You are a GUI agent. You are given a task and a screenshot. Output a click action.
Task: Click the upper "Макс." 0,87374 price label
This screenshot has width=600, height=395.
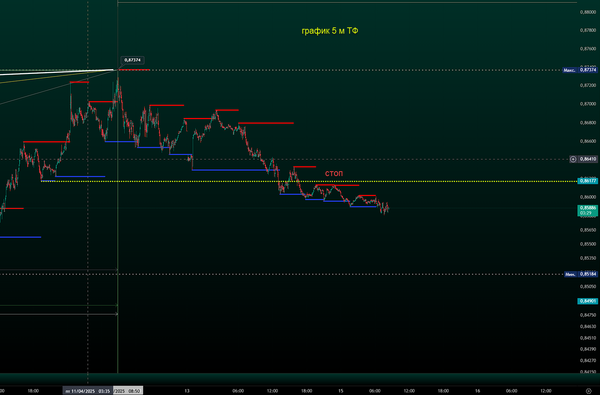point(580,70)
